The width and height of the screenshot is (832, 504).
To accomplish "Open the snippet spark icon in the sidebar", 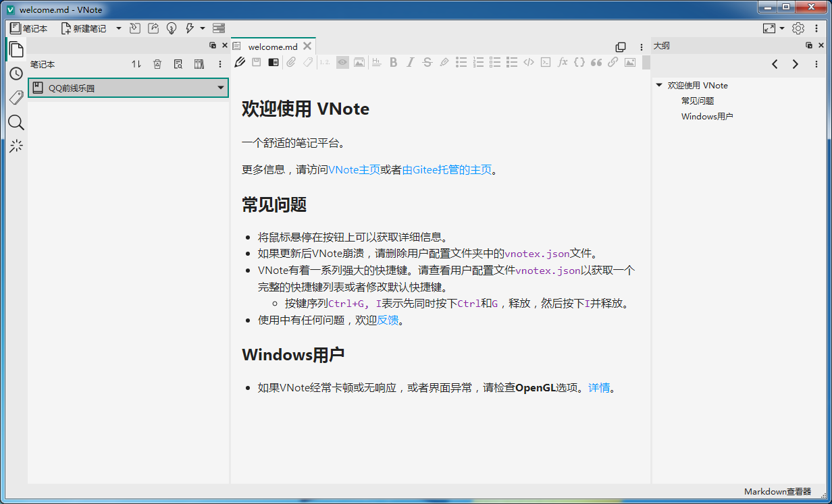I will [16, 146].
